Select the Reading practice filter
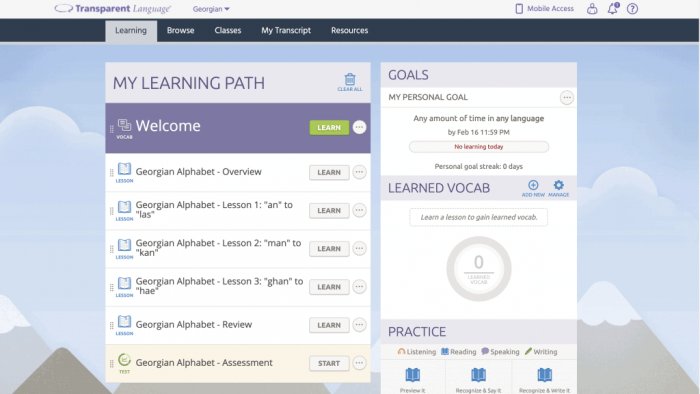Viewport: 700px width, 394px height. 458,352
